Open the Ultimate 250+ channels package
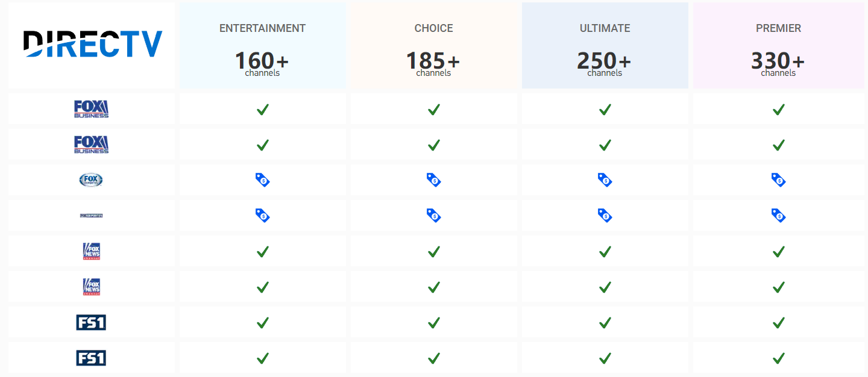 click(605, 46)
